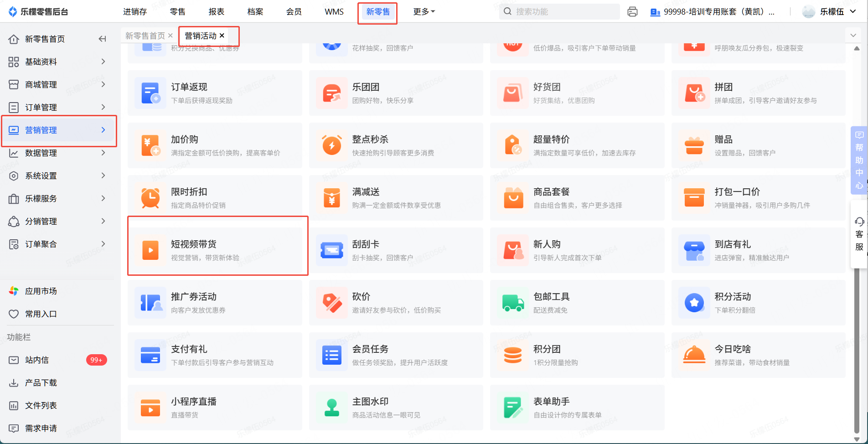
Task: Open the 订单返现 activity icon
Action: tap(150, 93)
